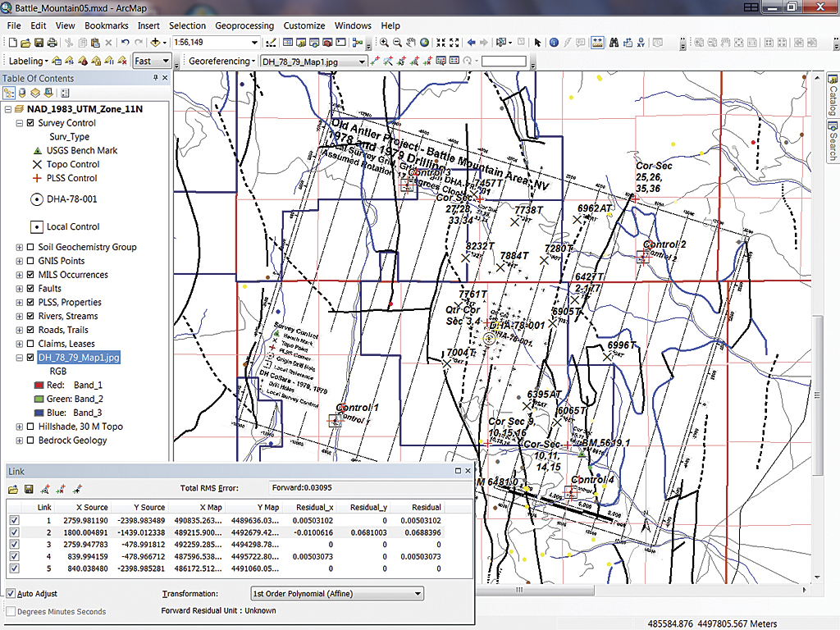Open a map document with the folder icon
The width and height of the screenshot is (840, 630).
pos(25,43)
